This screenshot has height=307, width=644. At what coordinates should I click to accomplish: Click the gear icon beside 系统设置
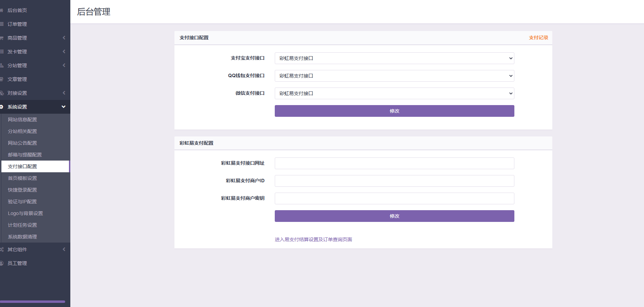[x=1, y=107]
